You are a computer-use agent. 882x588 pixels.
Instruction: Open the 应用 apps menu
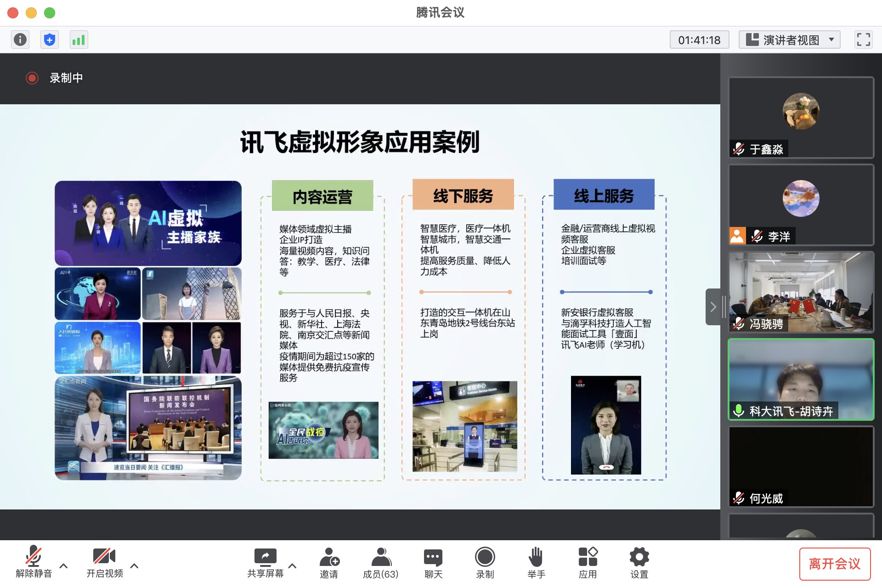588,563
